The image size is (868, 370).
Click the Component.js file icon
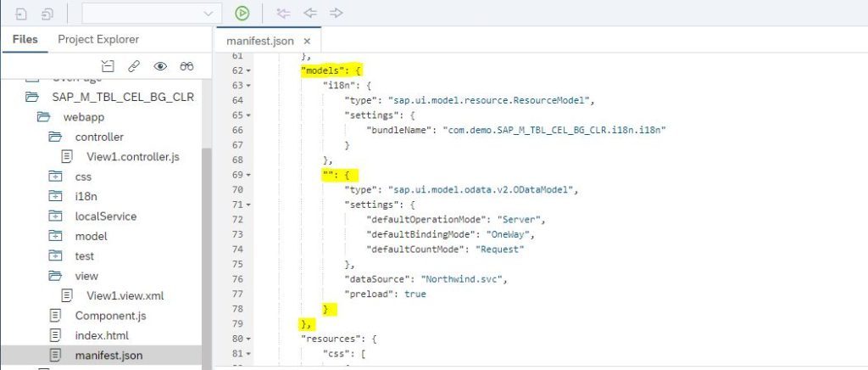pyautogui.click(x=55, y=316)
